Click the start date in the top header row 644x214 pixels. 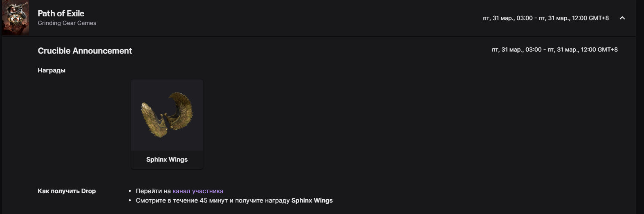507,18
